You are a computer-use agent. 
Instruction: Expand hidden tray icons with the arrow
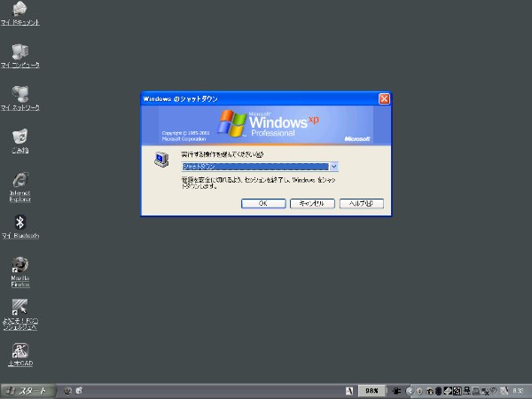(x=410, y=391)
